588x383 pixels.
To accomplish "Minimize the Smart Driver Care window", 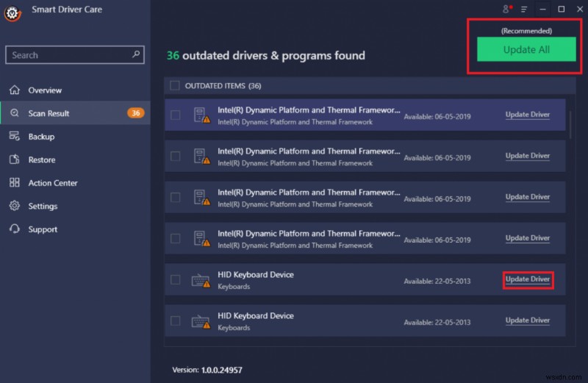I will coord(542,9).
